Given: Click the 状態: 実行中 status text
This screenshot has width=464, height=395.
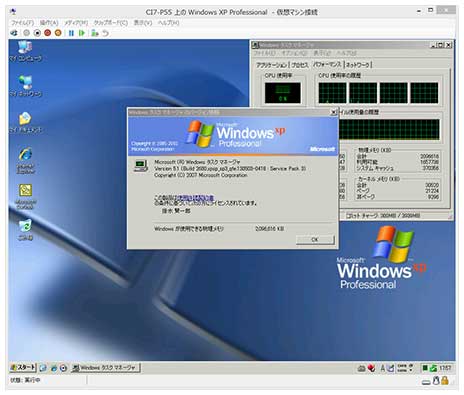Looking at the screenshot, I should click(x=25, y=380).
